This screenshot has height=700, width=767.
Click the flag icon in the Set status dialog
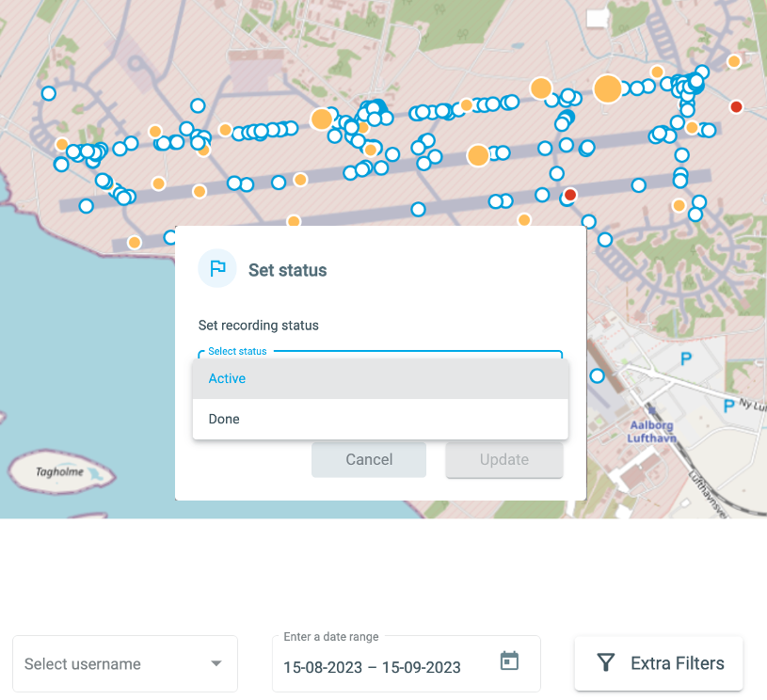[217, 268]
